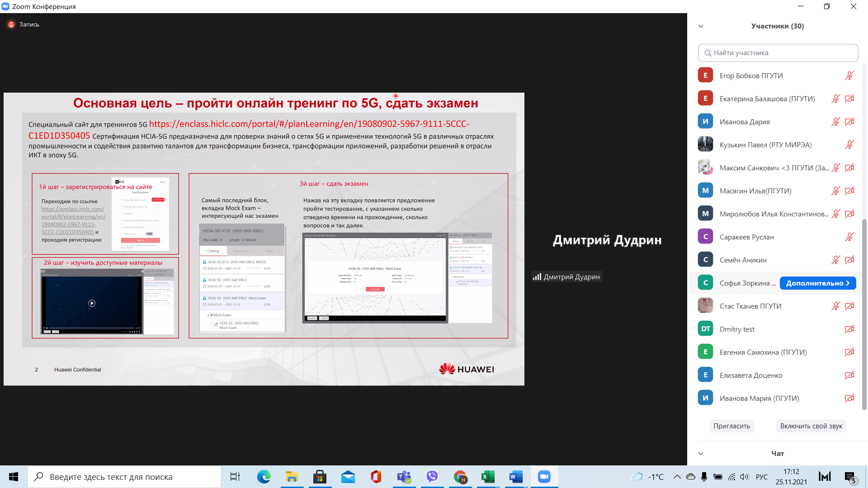Click the Пригласить button
This screenshot has height=488, width=868.
pyautogui.click(x=731, y=426)
